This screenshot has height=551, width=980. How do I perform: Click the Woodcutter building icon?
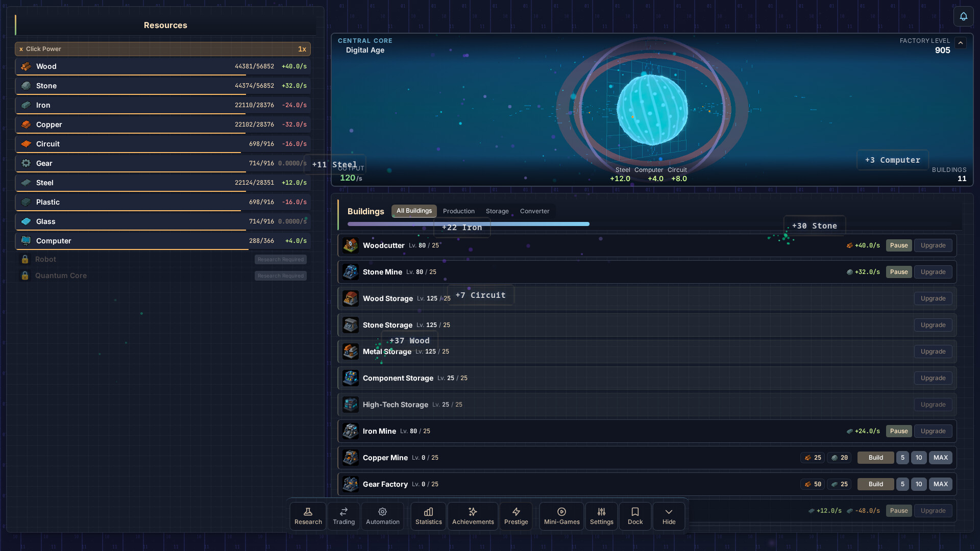pos(351,245)
